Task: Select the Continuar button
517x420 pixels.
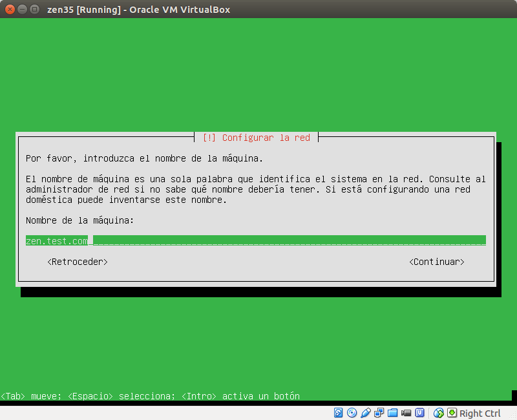Action: tap(437, 262)
